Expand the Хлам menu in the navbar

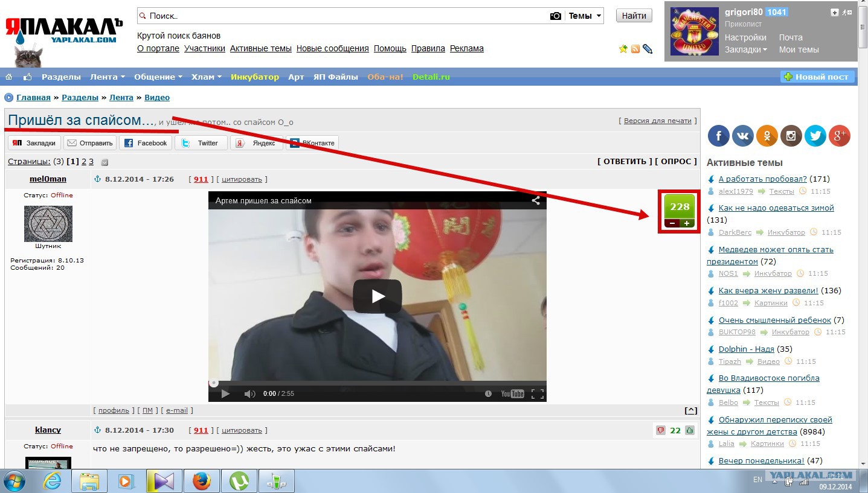point(207,77)
